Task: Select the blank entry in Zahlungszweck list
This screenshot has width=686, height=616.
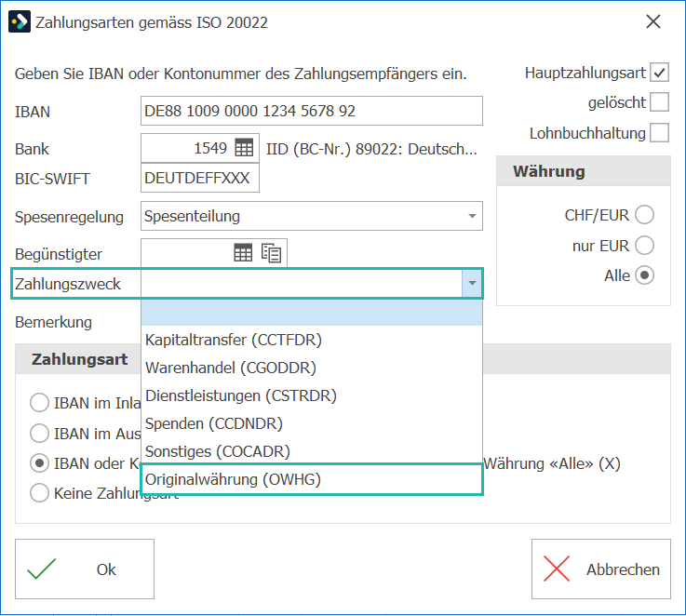Action: (x=312, y=313)
